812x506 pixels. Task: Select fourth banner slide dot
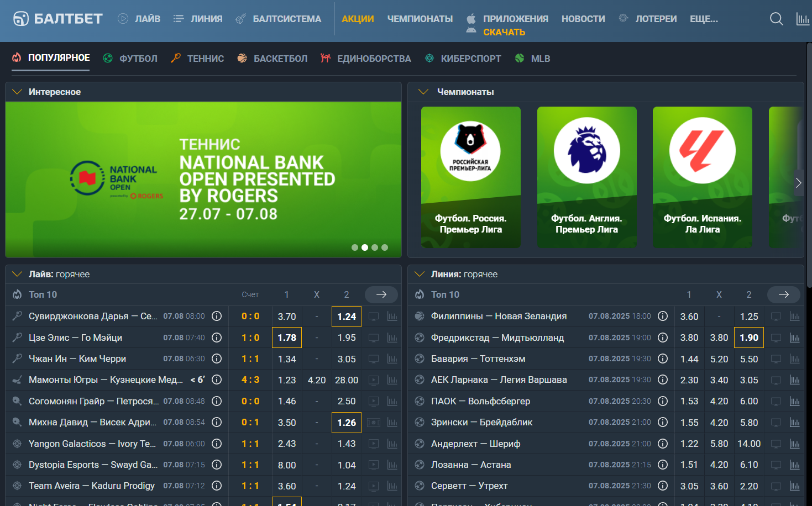tap(385, 247)
